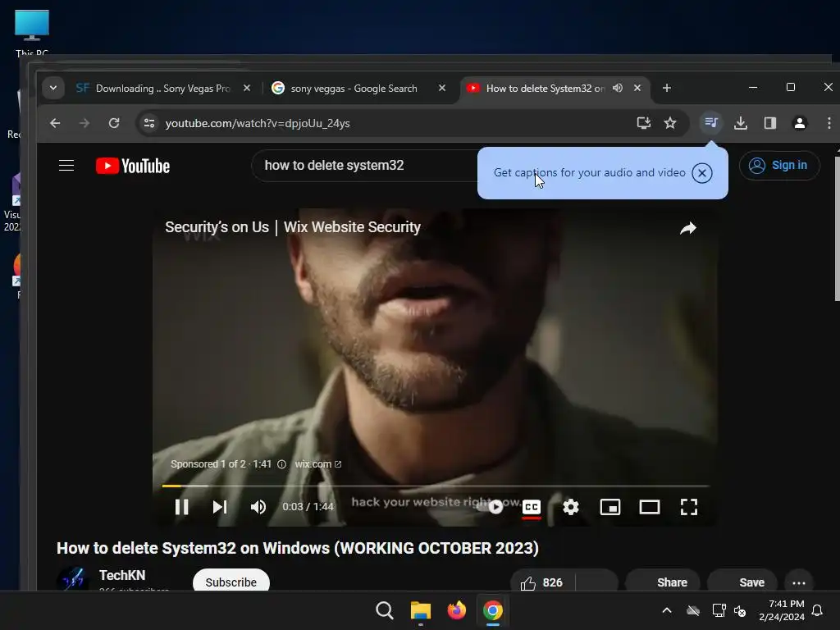Open Chrome three-dot menu
Viewport: 840px width, 630px height.
coord(829,123)
